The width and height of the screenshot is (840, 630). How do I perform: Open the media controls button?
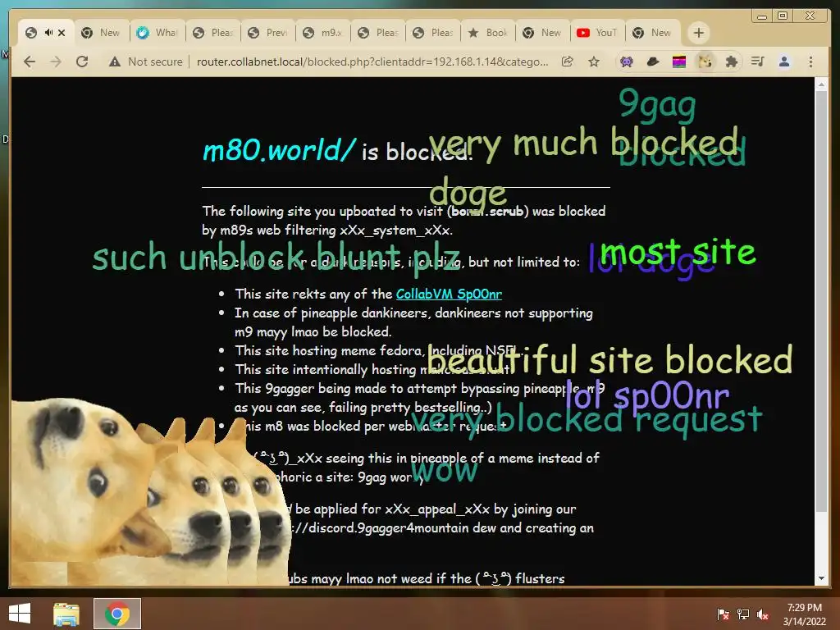coord(757,62)
